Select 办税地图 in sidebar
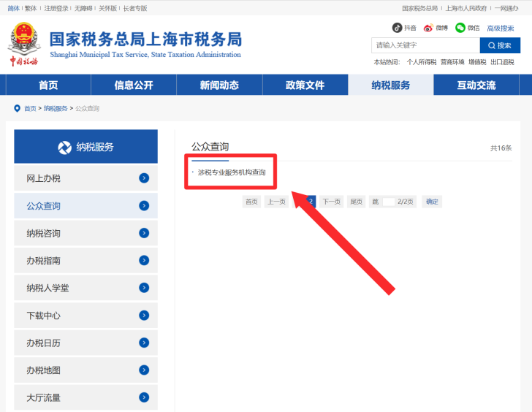 85,370
